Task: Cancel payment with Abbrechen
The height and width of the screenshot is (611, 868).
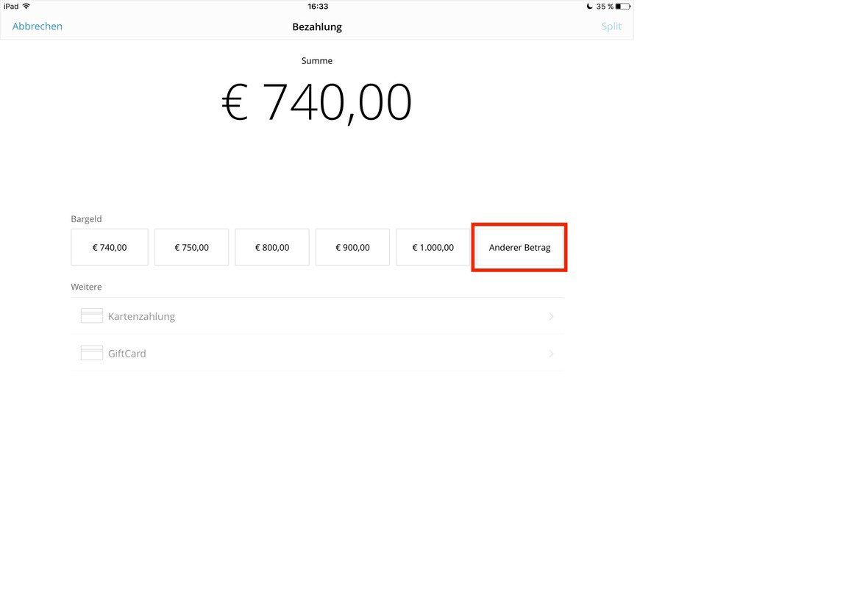Action: click(x=37, y=26)
